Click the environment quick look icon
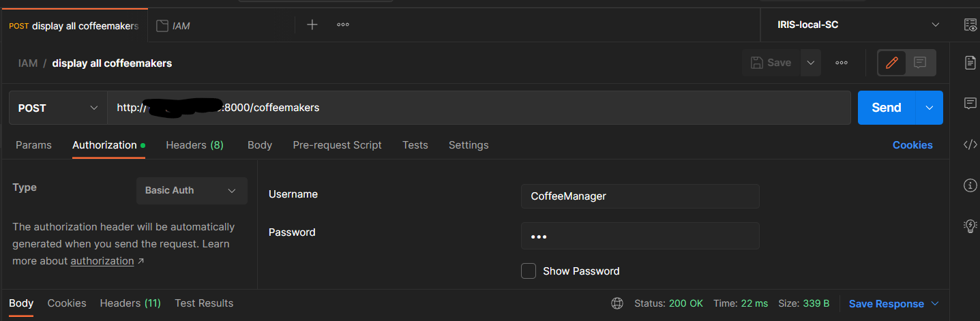This screenshot has width=980, height=321. pyautogui.click(x=970, y=25)
